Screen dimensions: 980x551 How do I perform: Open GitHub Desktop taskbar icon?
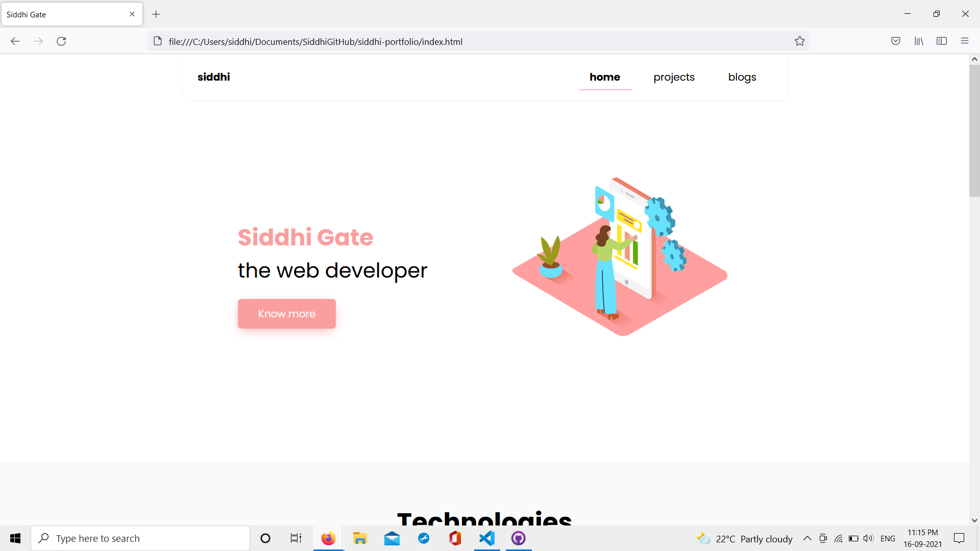click(x=518, y=538)
